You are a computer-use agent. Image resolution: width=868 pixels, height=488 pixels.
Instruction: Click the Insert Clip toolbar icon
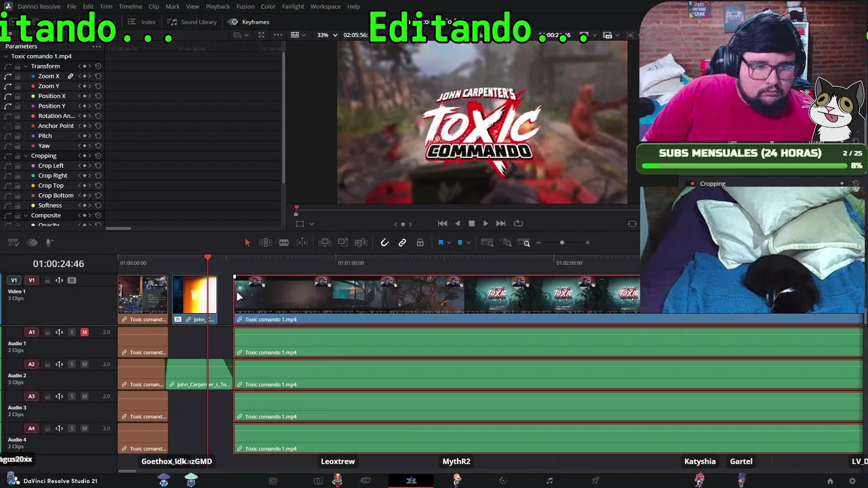(325, 243)
